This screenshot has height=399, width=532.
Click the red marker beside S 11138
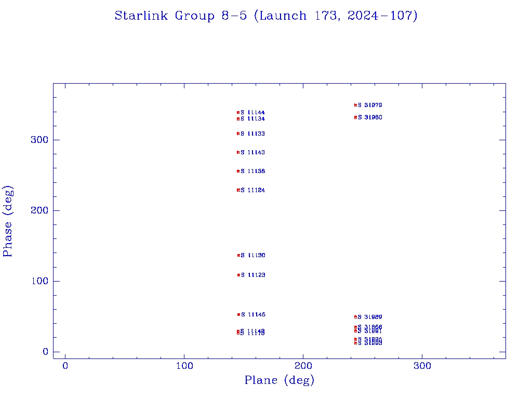click(238, 171)
